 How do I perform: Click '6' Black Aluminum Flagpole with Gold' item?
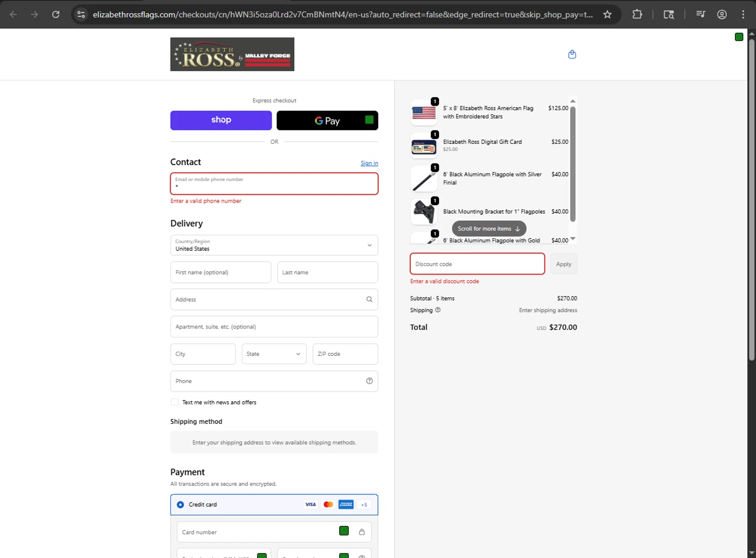point(491,240)
